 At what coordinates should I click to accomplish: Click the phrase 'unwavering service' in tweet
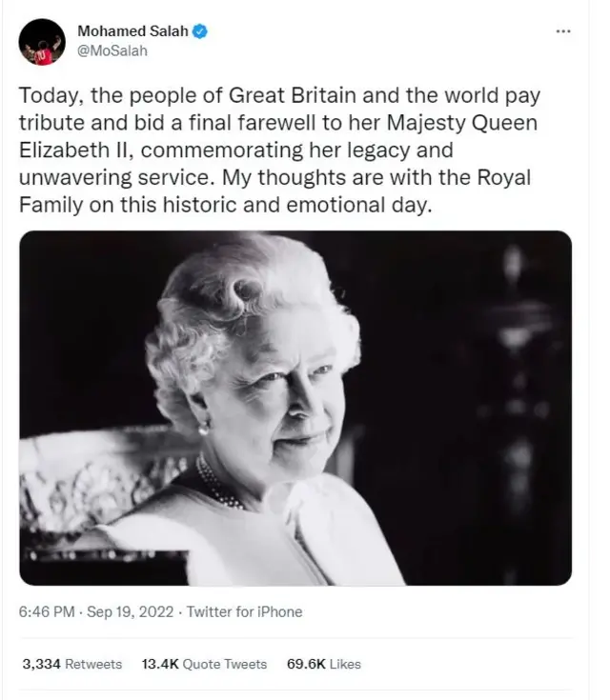(x=105, y=178)
